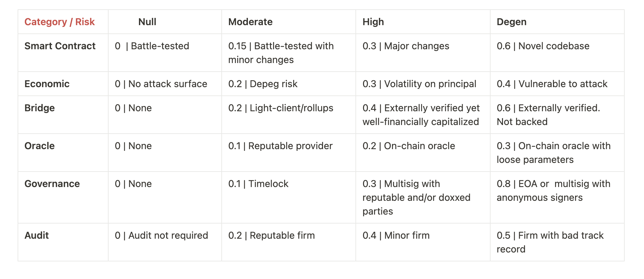
Task: Click the Economic row label
Action: pyautogui.click(x=47, y=84)
